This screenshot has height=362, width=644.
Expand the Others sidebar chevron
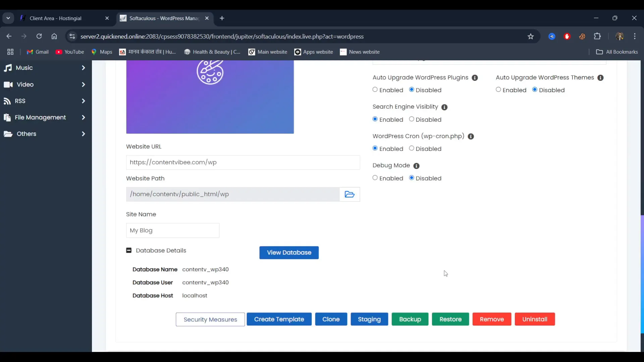click(83, 134)
